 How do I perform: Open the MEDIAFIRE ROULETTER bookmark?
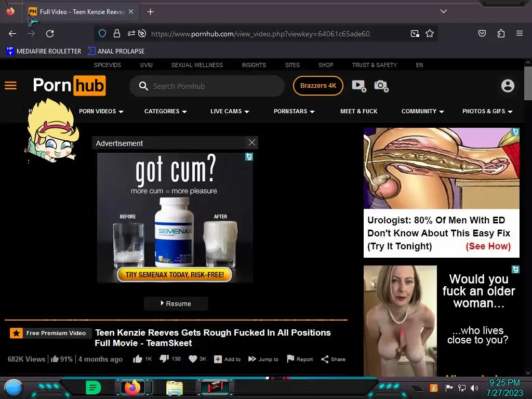(44, 51)
